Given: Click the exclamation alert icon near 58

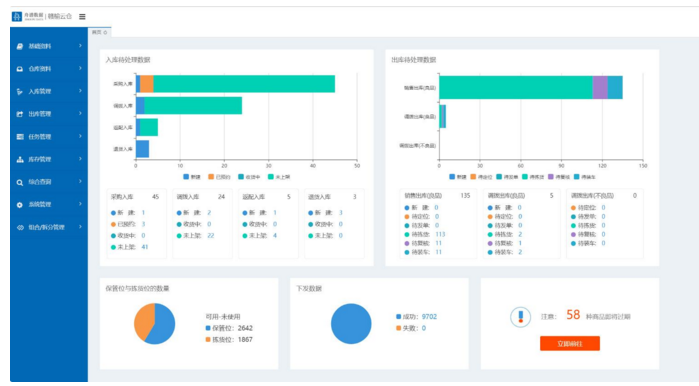Looking at the screenshot, I should point(520,317).
